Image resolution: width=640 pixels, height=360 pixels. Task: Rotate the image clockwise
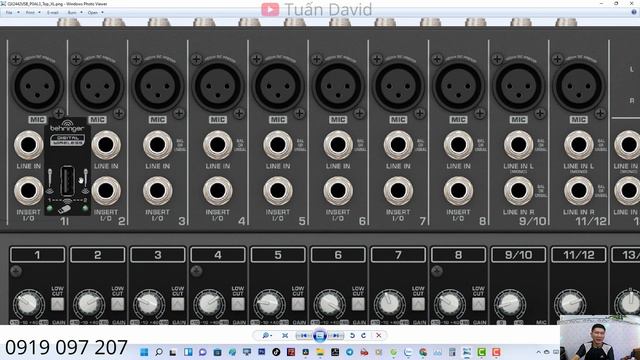363,336
